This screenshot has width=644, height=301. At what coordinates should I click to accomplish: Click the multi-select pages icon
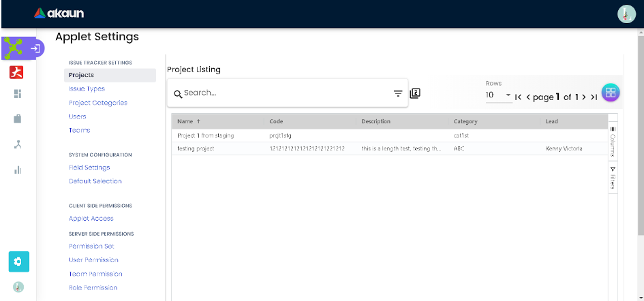pyautogui.click(x=415, y=93)
